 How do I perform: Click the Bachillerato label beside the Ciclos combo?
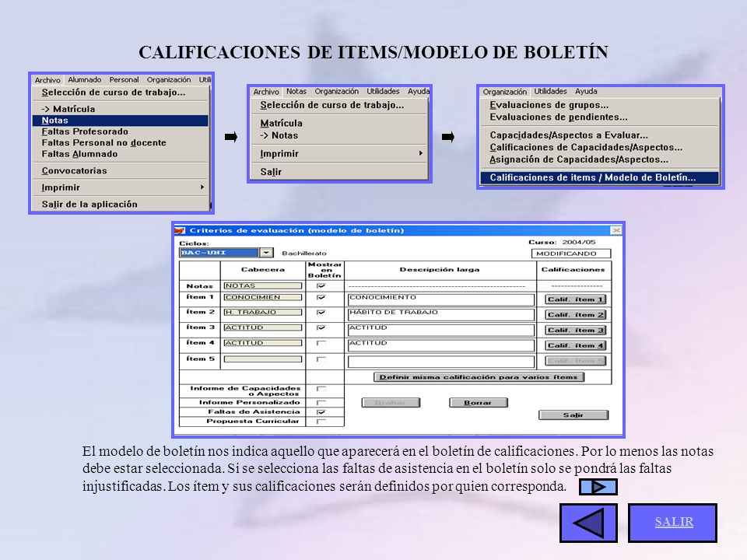click(x=304, y=254)
